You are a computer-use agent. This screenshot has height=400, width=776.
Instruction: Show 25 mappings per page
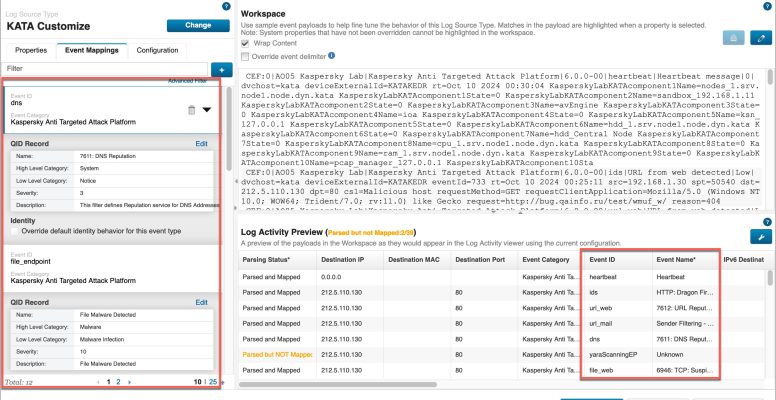(213, 382)
